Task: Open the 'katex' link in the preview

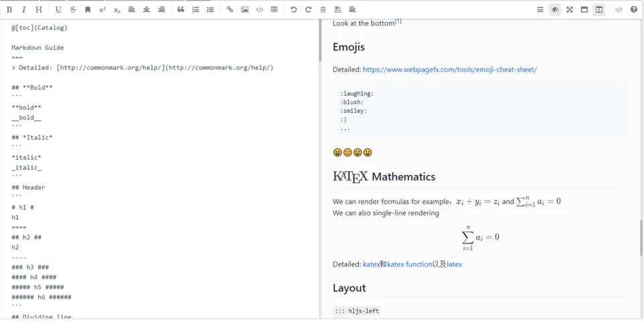Action: (x=371, y=264)
